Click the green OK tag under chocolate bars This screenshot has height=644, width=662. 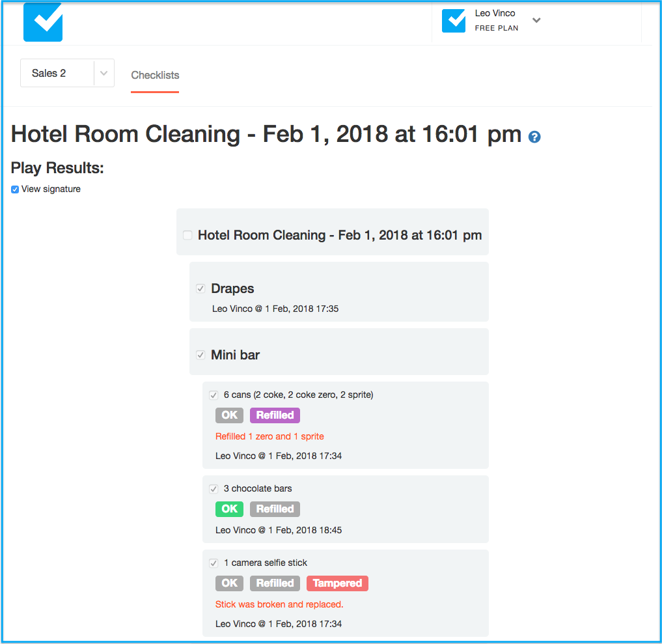(229, 509)
